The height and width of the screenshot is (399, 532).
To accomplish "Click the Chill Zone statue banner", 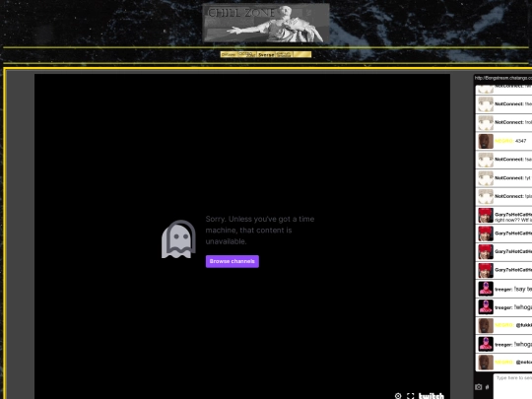I will (266, 23).
